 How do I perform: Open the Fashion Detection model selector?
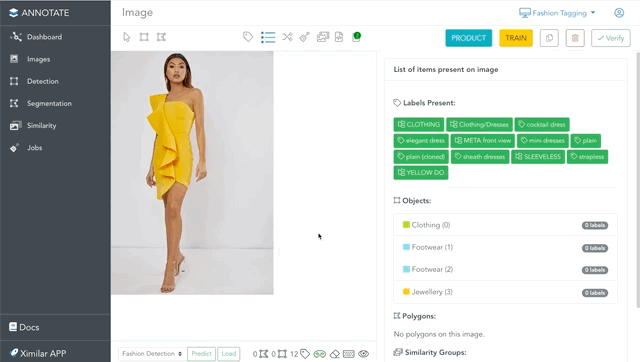point(152,354)
